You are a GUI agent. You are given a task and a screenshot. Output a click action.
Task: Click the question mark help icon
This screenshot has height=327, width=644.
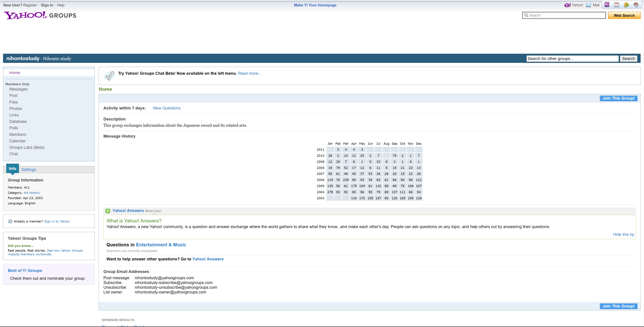[x=10, y=221]
